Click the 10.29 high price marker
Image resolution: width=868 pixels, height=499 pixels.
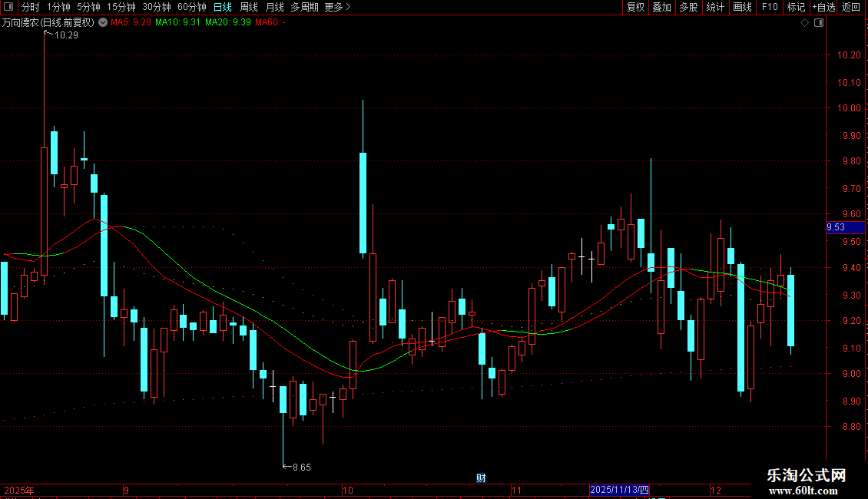tap(66, 35)
